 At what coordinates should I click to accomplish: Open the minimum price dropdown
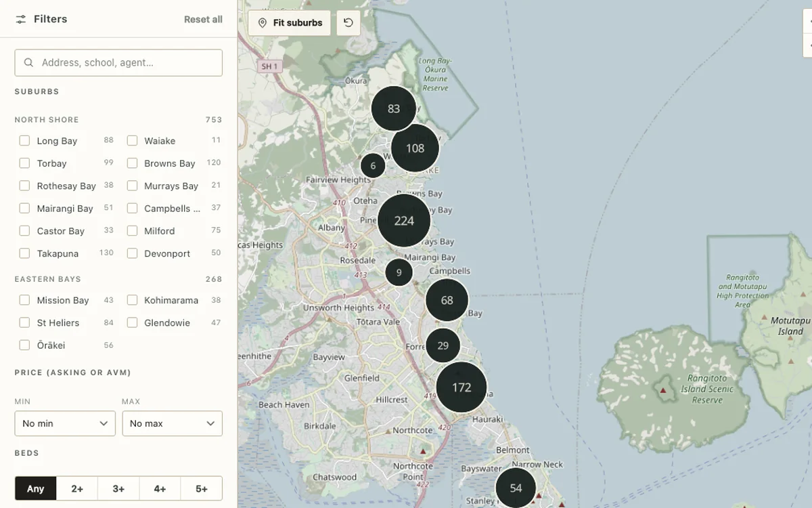[65, 423]
